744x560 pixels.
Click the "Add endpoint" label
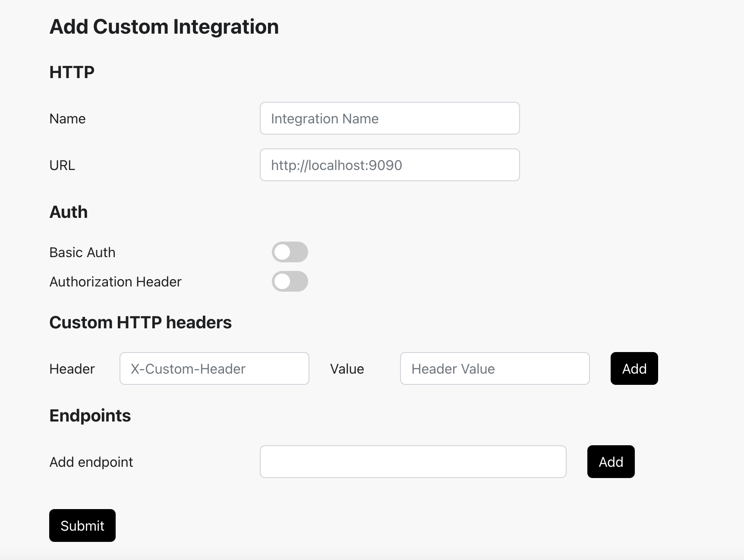[91, 462]
